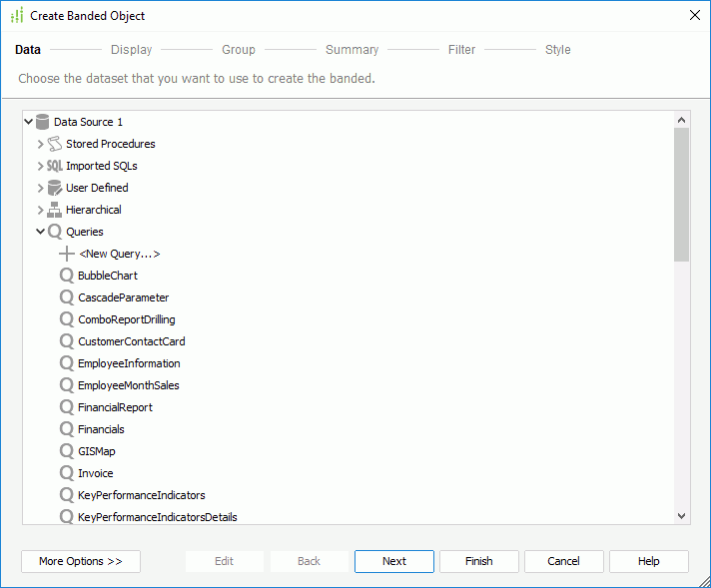Collapse the Data Source 1 node
This screenshot has width=711, height=588.
tap(29, 122)
